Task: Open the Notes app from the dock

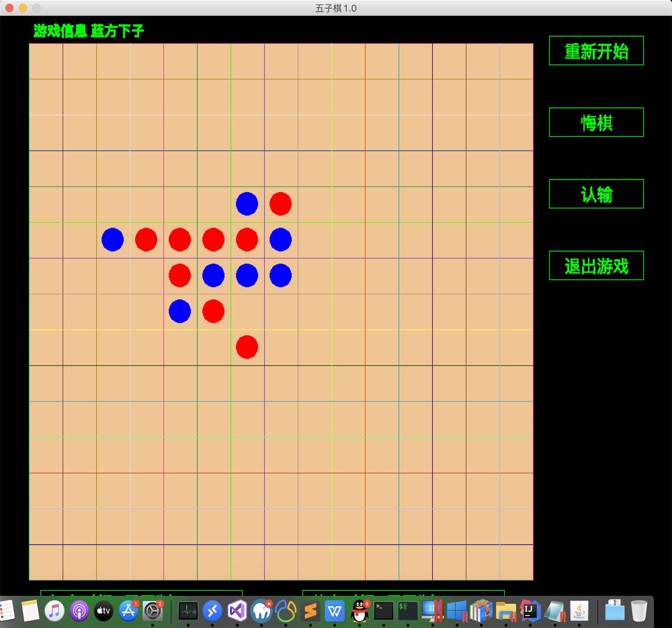Action: (x=30, y=611)
